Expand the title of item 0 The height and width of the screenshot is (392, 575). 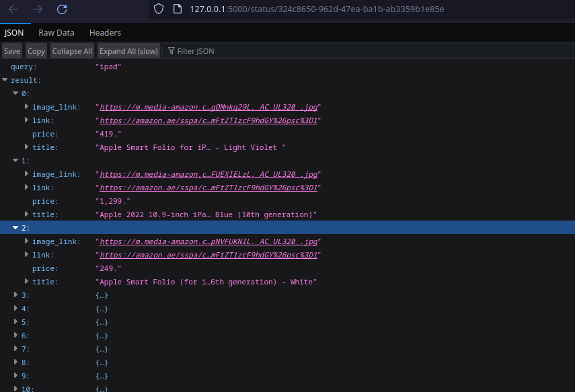click(26, 147)
